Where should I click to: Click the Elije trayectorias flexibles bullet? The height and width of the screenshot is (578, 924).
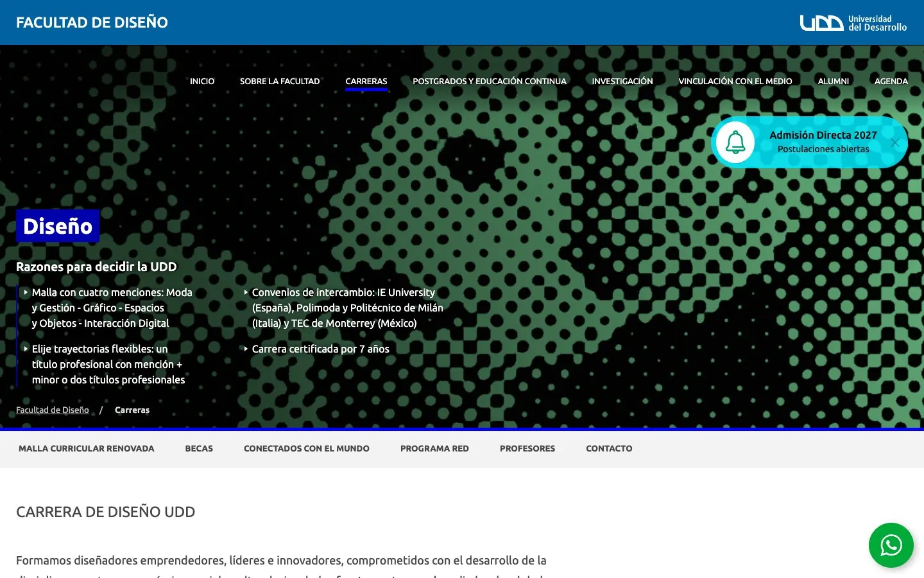pyautogui.click(x=108, y=364)
